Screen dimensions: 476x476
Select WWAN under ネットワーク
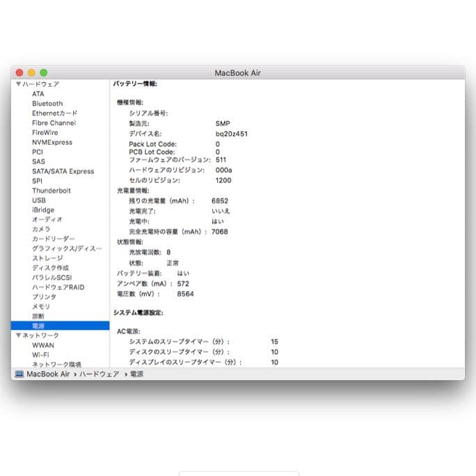coord(43,345)
